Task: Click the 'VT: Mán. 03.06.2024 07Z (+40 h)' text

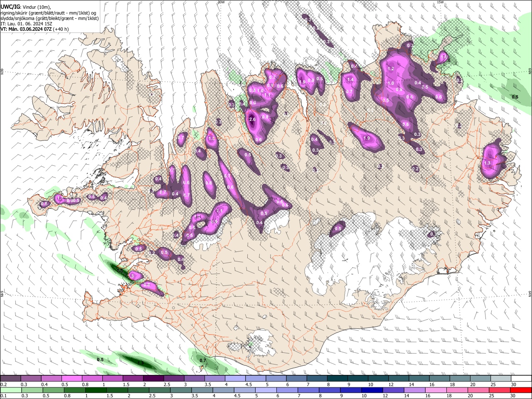Action: pyautogui.click(x=34, y=29)
